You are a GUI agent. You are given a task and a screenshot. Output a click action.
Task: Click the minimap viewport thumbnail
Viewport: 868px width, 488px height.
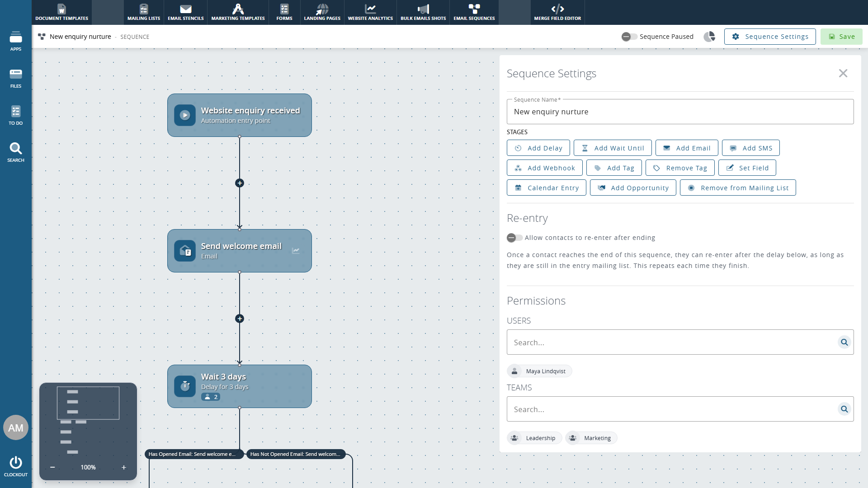click(88, 403)
